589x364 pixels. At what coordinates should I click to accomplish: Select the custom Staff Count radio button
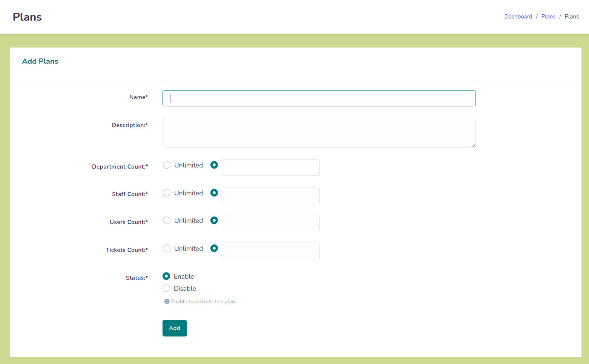click(214, 193)
